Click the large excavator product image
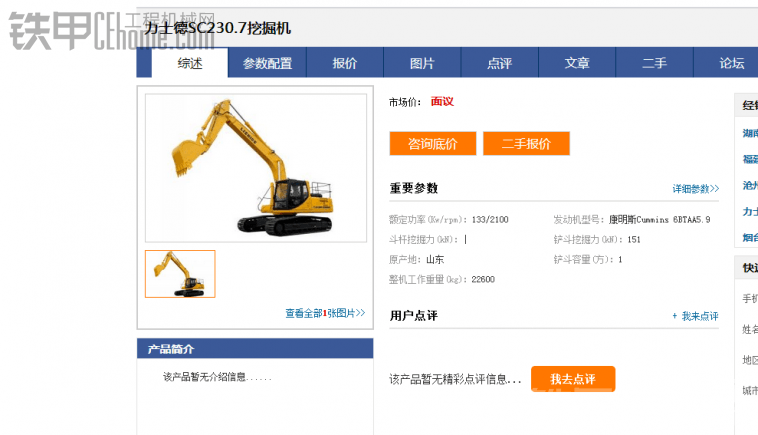Screen dimensions: 758x435 click(256, 168)
